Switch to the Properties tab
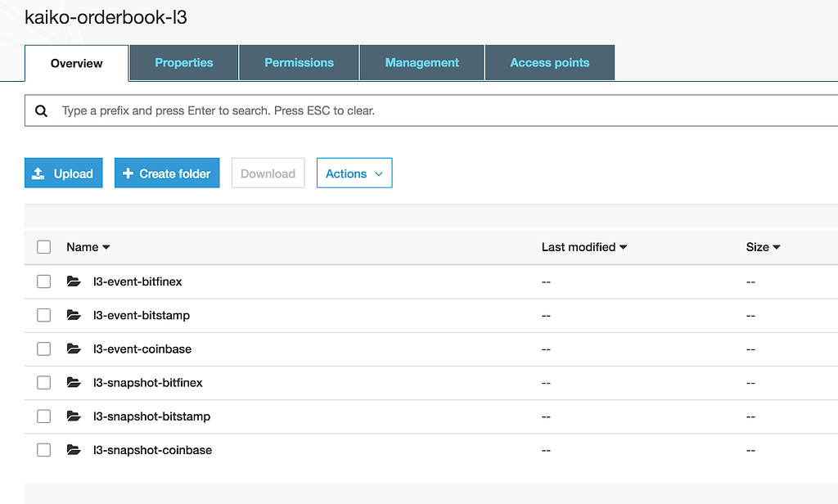Viewport: 838px width, 504px height. [x=184, y=62]
